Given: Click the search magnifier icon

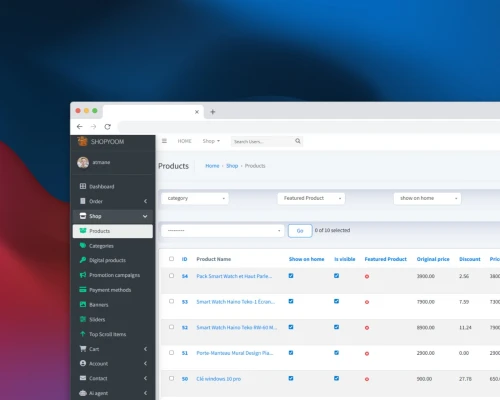Looking at the screenshot, I should click(x=298, y=141).
